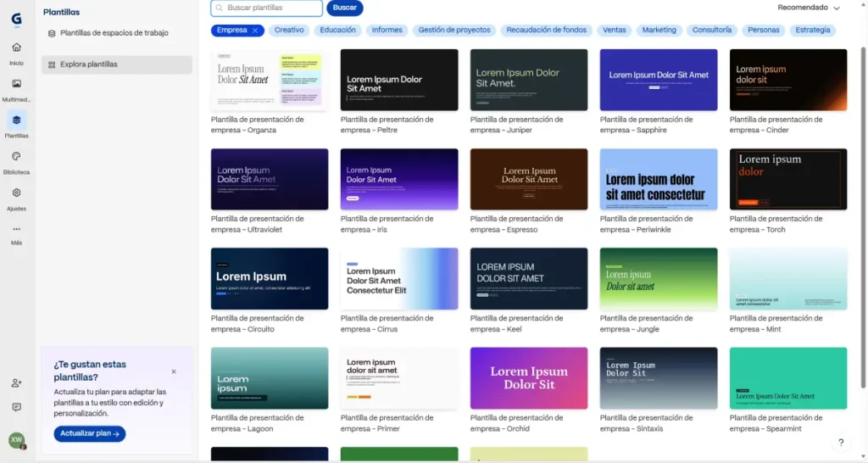Viewport: 868px width, 463px height.
Task: Click the title text ending in Sapphire
Action: [647, 125]
